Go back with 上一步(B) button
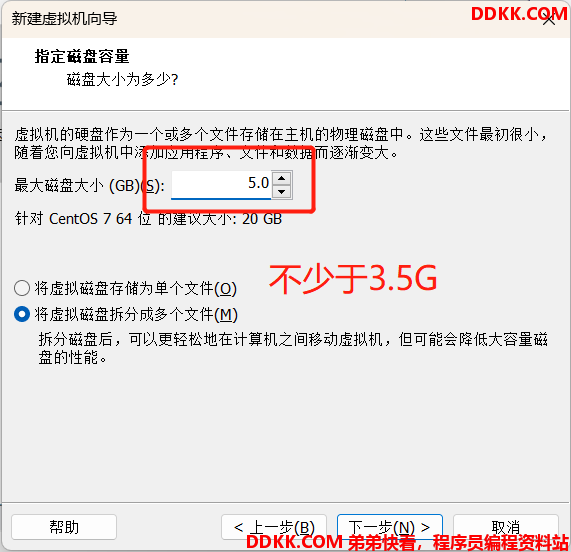 [274, 527]
